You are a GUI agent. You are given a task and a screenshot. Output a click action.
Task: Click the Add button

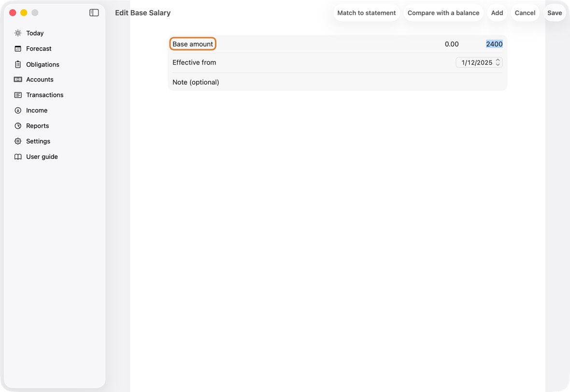point(497,13)
